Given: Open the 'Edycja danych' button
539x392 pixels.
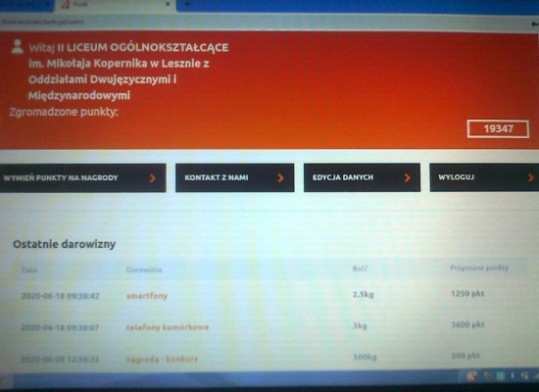Looking at the screenshot, I should coord(362,177).
